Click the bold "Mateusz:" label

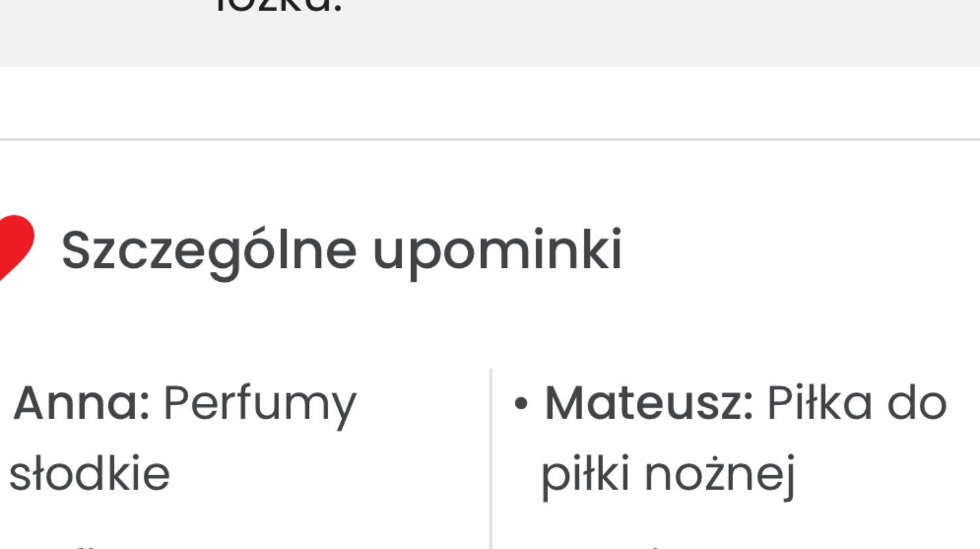pyautogui.click(x=649, y=403)
